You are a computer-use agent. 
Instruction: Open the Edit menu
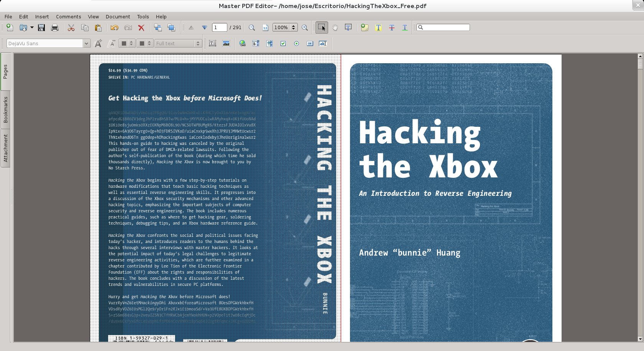click(x=24, y=16)
